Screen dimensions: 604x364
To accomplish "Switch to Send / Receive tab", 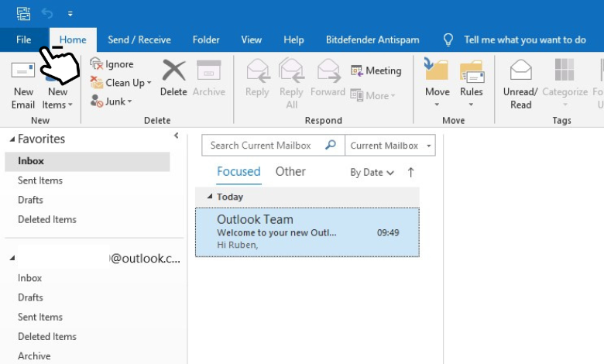I will click(139, 39).
